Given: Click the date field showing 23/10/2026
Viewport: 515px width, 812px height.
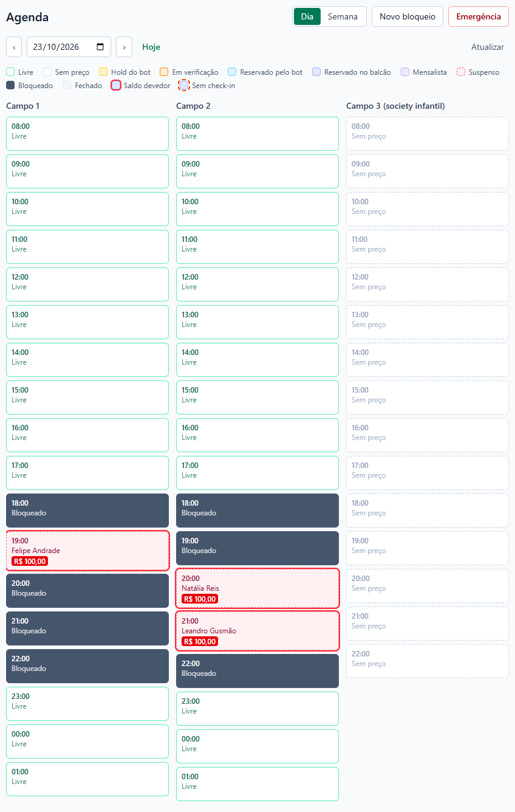Looking at the screenshot, I should coord(69,47).
